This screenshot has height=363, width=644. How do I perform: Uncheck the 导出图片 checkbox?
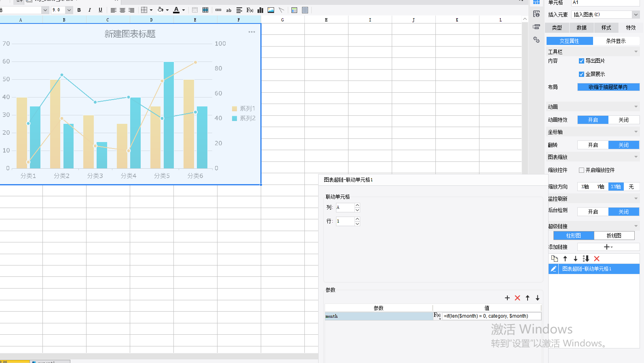(x=581, y=61)
